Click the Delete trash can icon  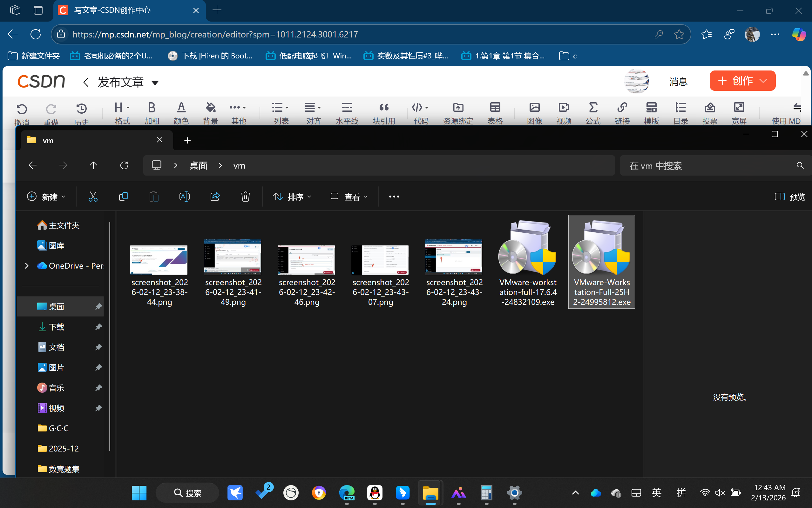245,197
